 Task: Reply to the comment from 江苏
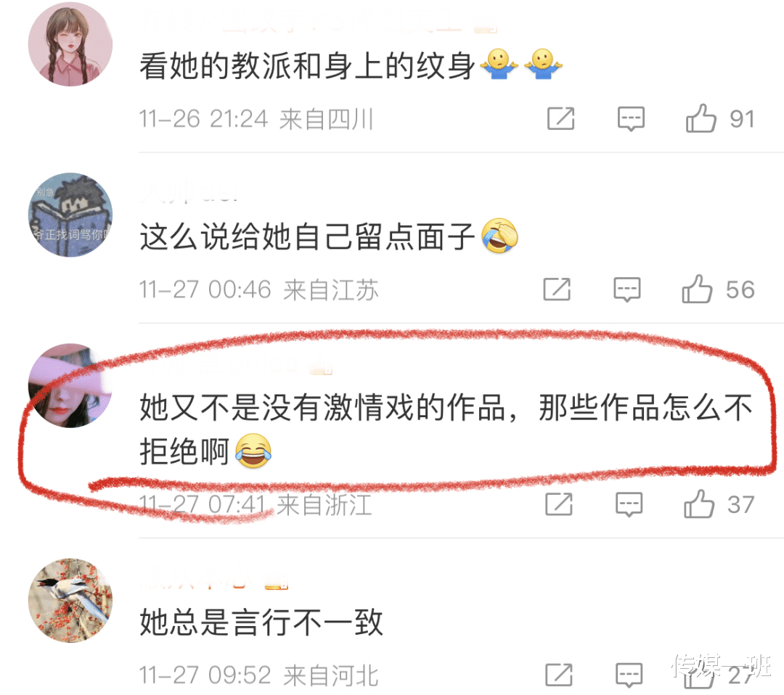(626, 289)
